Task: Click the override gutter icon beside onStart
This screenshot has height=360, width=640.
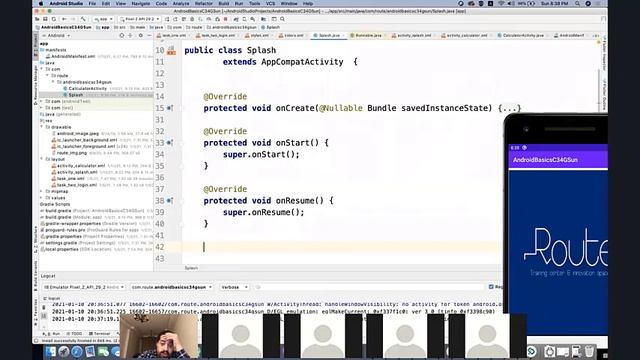Action: click(x=170, y=143)
